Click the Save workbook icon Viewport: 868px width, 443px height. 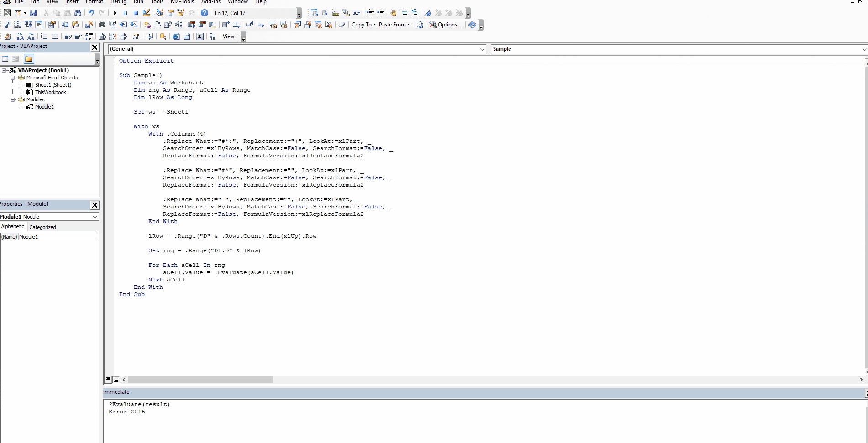pyautogui.click(x=33, y=13)
